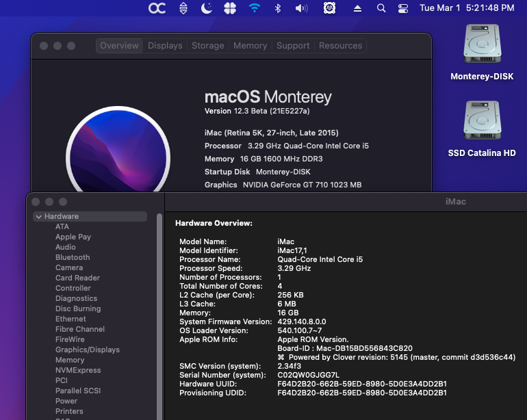The image size is (527, 420).
Task: Switch to the Memory tab in About This Mac
Action: click(x=250, y=46)
